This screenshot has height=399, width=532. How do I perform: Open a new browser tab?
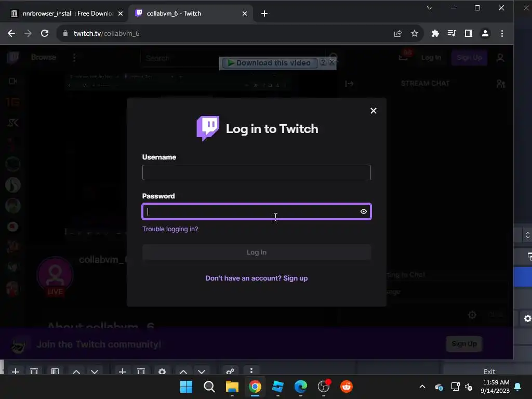coord(264,14)
